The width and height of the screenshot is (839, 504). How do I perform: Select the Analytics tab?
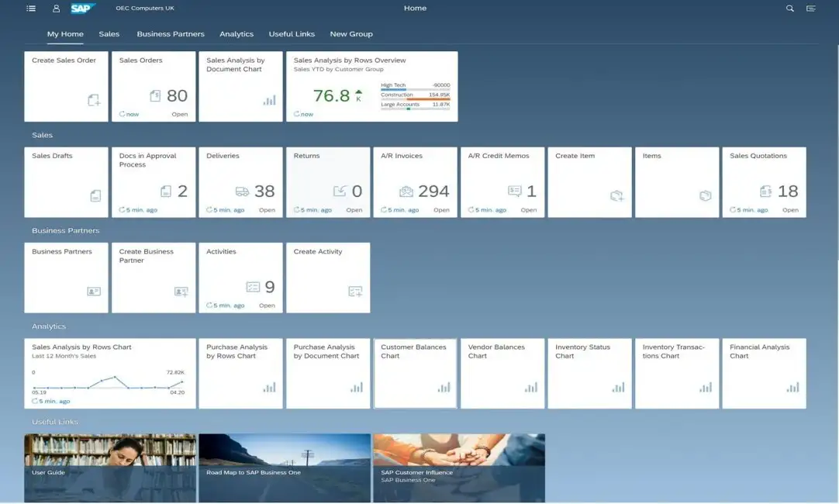(x=237, y=34)
